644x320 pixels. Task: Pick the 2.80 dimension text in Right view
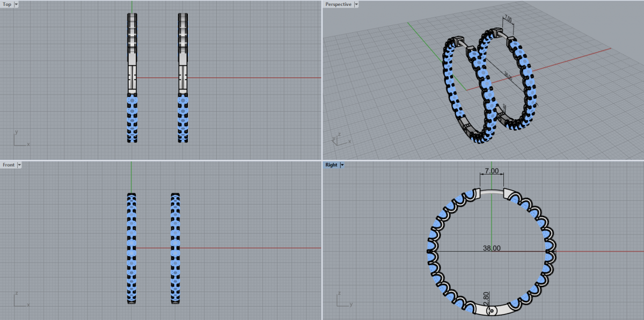[x=487, y=296]
